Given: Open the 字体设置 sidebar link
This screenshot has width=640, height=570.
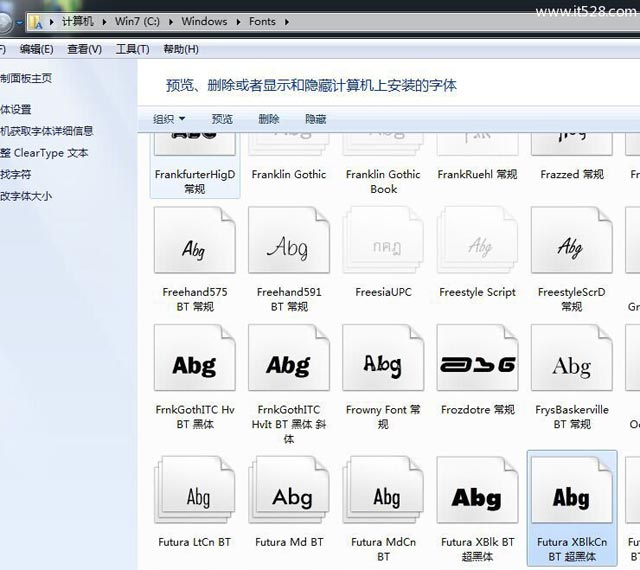Looking at the screenshot, I should tap(16, 109).
